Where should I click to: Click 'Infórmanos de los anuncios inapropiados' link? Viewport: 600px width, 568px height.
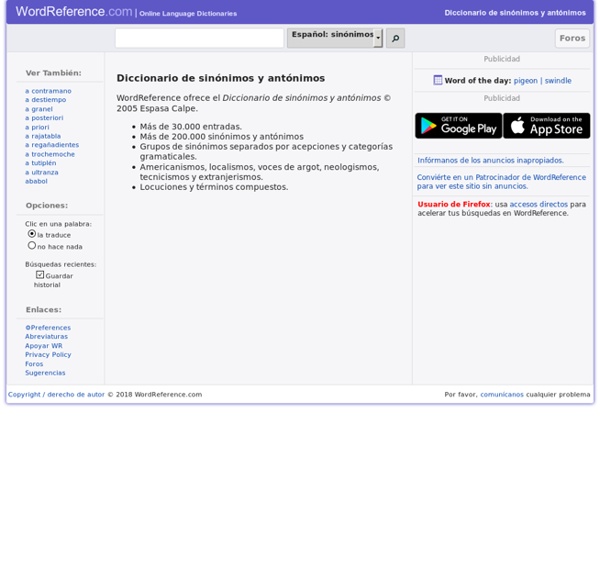(490, 160)
